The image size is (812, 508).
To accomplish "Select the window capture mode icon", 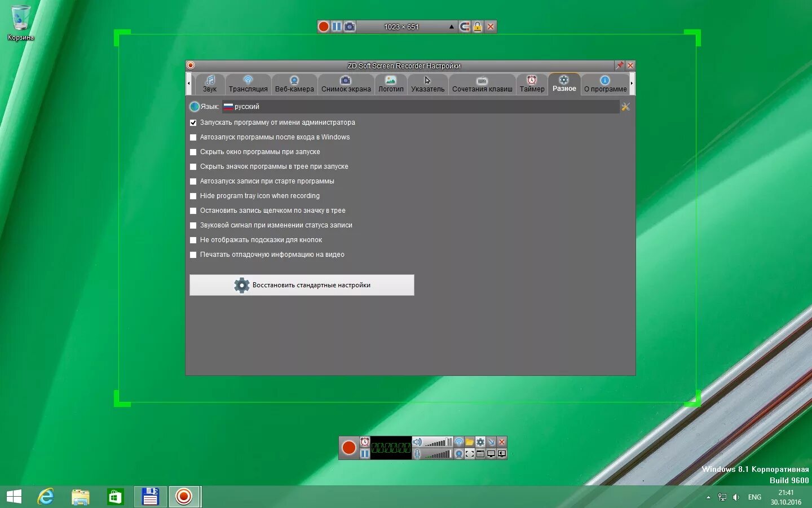I will tap(480, 453).
